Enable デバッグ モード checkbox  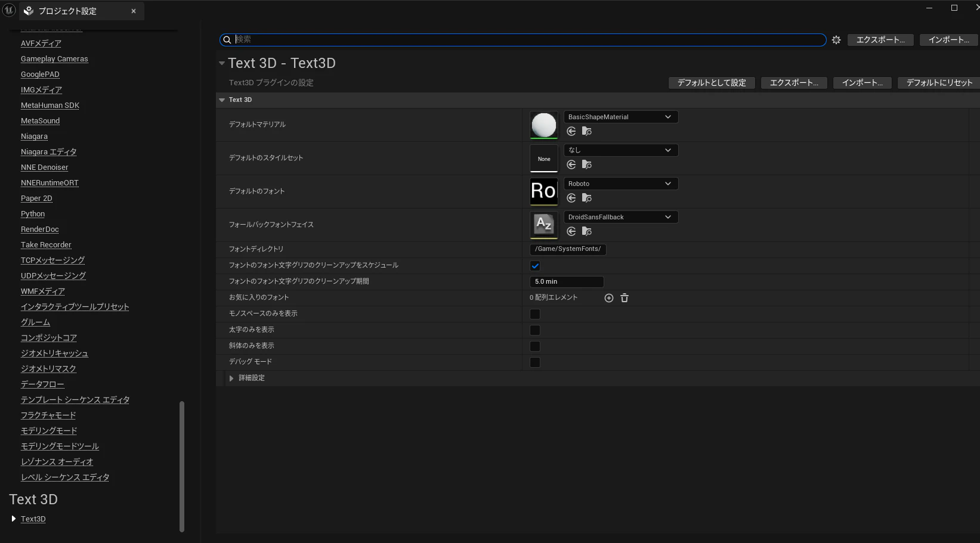coord(535,362)
